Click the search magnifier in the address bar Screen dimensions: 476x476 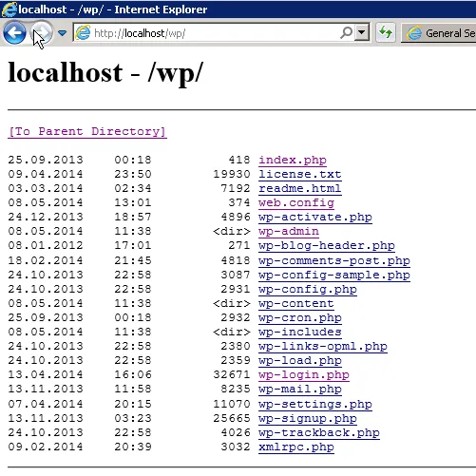coord(346,32)
